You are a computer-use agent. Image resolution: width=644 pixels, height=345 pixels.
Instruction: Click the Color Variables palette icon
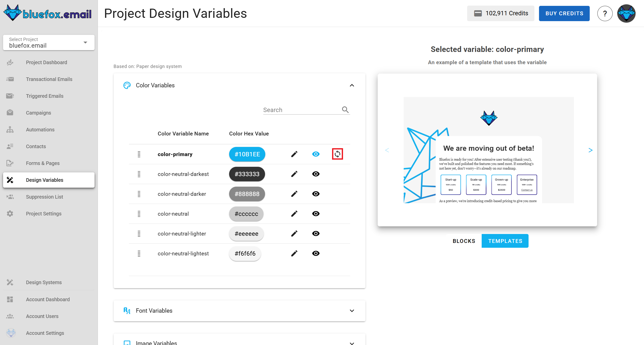point(127,85)
